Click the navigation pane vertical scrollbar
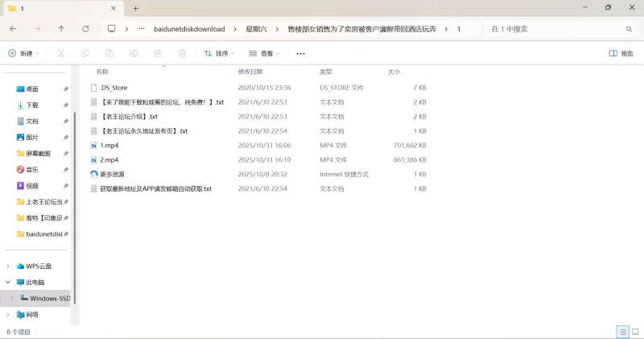The image size is (644, 339). [74, 208]
